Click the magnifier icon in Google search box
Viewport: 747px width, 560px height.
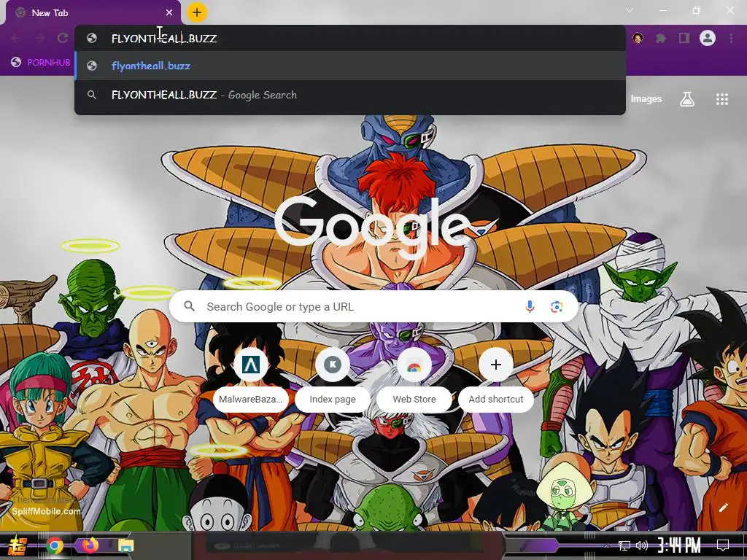click(x=189, y=306)
